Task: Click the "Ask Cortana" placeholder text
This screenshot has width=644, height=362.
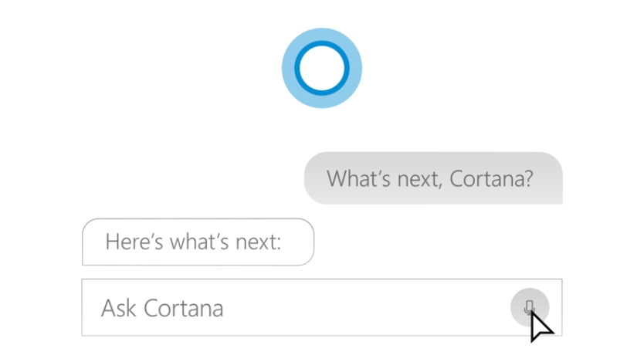Action: click(162, 308)
